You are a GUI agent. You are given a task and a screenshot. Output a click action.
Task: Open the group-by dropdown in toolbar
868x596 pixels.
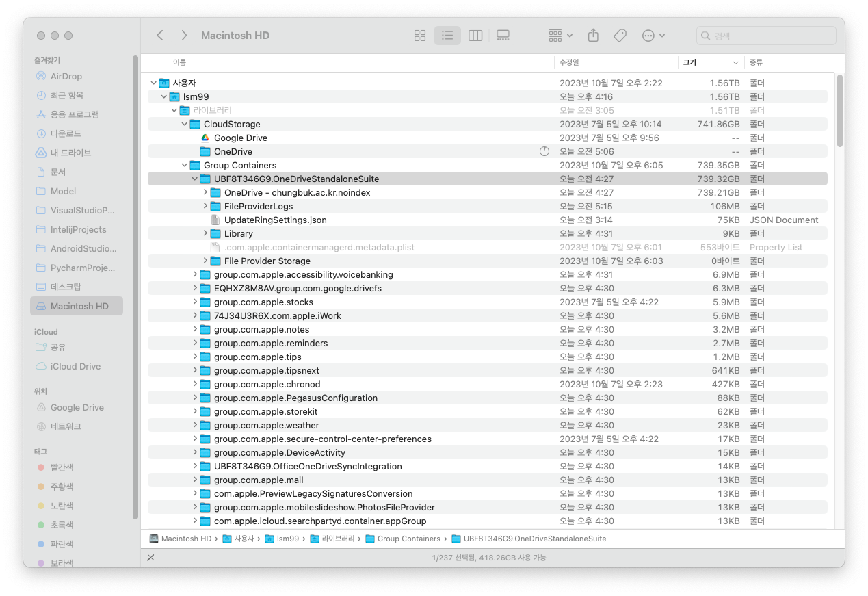(561, 36)
